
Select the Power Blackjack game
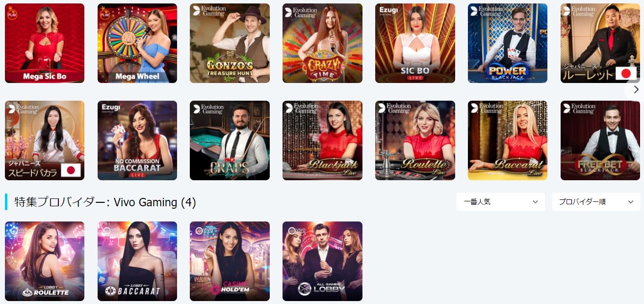[508, 43]
